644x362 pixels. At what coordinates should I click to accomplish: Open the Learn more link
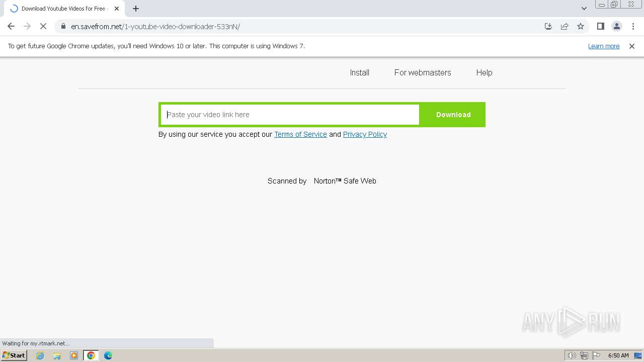(604, 46)
